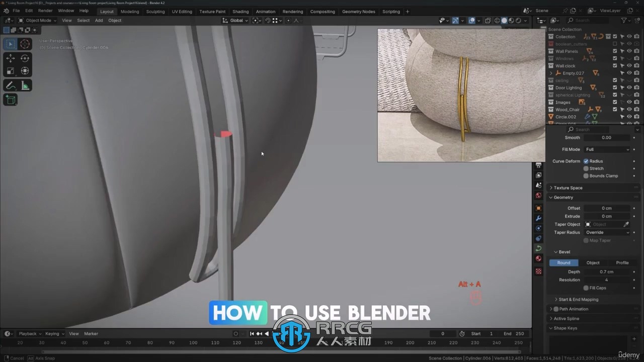Jump to the timeline start frame

point(252,334)
